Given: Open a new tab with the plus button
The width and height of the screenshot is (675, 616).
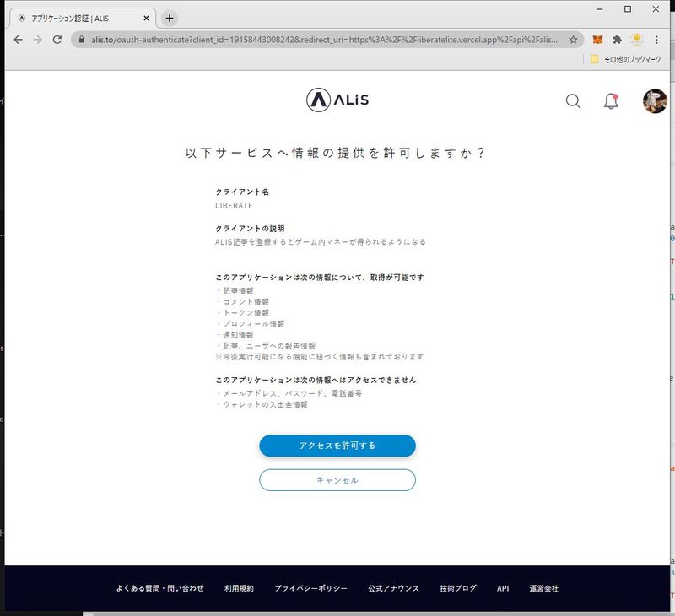Looking at the screenshot, I should click(170, 18).
